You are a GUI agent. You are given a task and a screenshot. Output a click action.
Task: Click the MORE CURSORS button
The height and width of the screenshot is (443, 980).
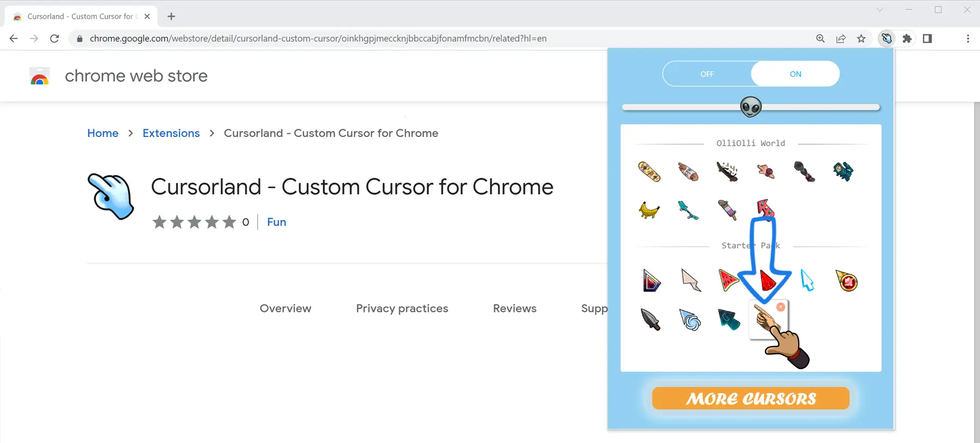tap(751, 398)
